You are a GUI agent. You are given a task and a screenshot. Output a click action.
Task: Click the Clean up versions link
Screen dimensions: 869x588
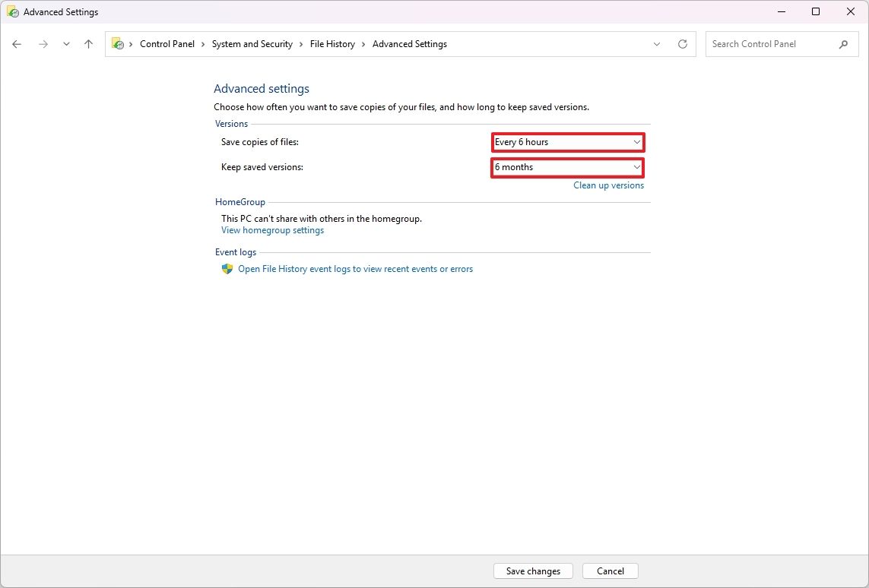608,185
